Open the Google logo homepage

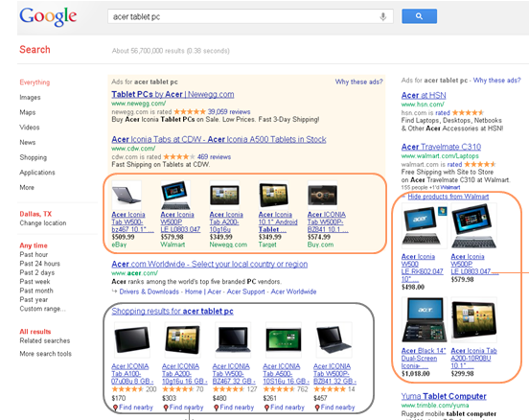[x=48, y=16]
